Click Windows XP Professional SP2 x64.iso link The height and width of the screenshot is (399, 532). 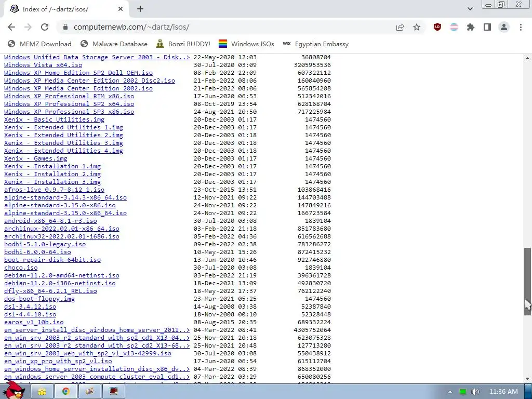[x=69, y=104]
